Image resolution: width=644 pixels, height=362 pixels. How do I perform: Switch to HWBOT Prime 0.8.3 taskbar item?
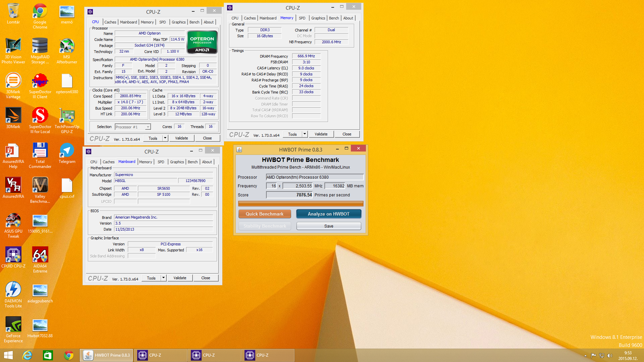coord(106,355)
